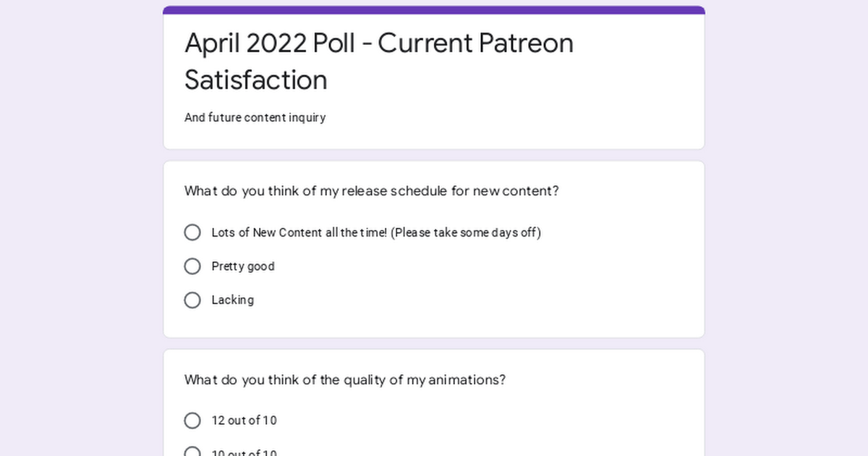Click the "Pretty good" option label text
The height and width of the screenshot is (456, 868).
[x=243, y=266]
